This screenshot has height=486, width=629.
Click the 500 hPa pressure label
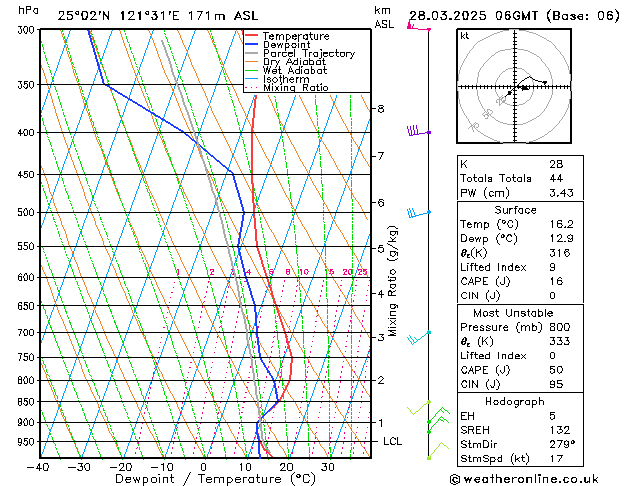click(x=28, y=212)
